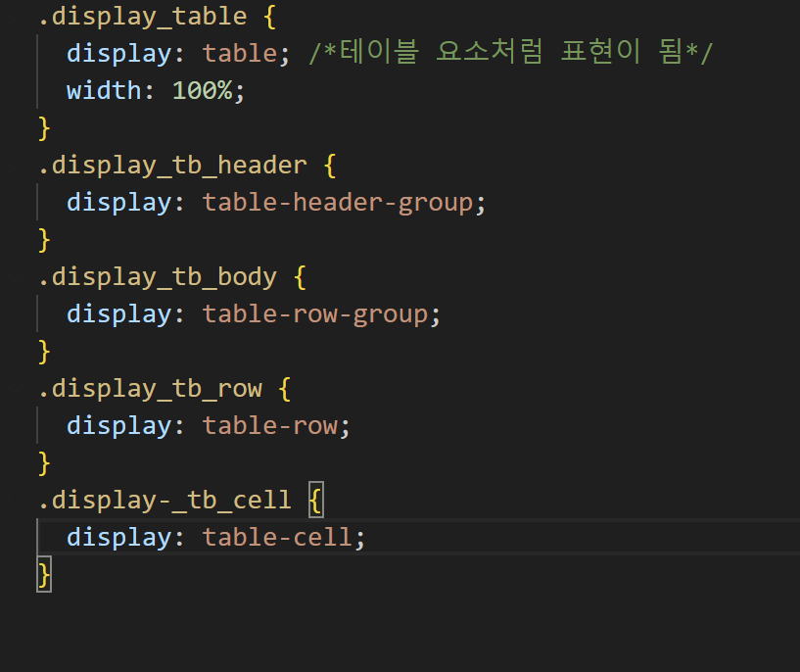
Task: Click the 'table-header-group' value
Action: [x=338, y=204]
